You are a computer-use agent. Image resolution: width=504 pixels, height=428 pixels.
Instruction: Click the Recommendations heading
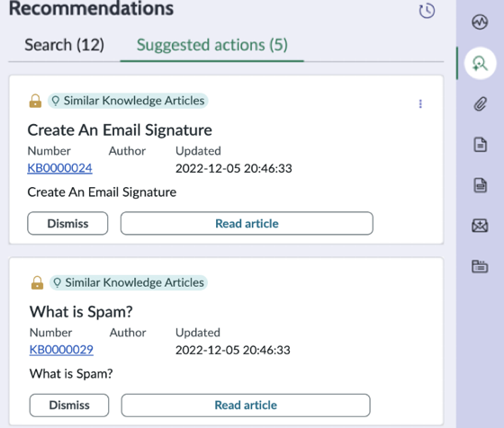coord(91,9)
